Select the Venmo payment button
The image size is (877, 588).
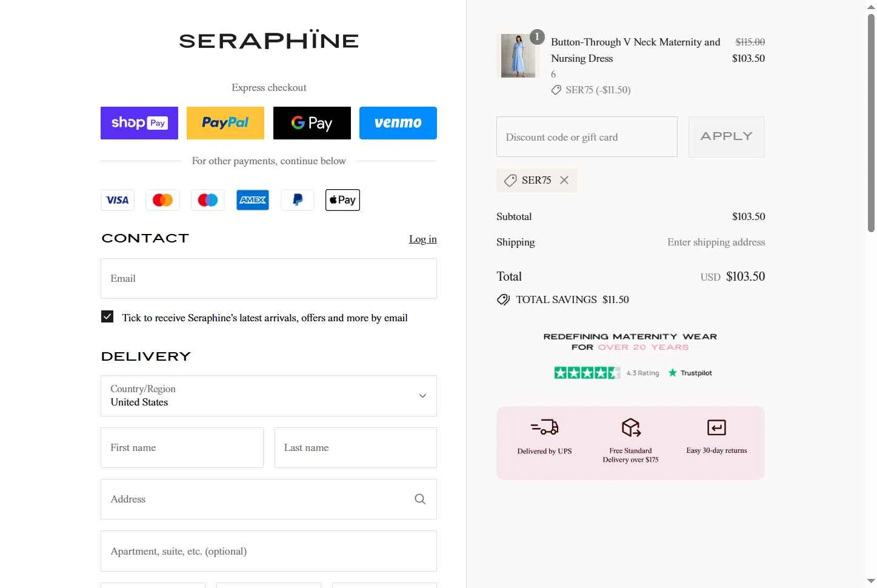(398, 123)
